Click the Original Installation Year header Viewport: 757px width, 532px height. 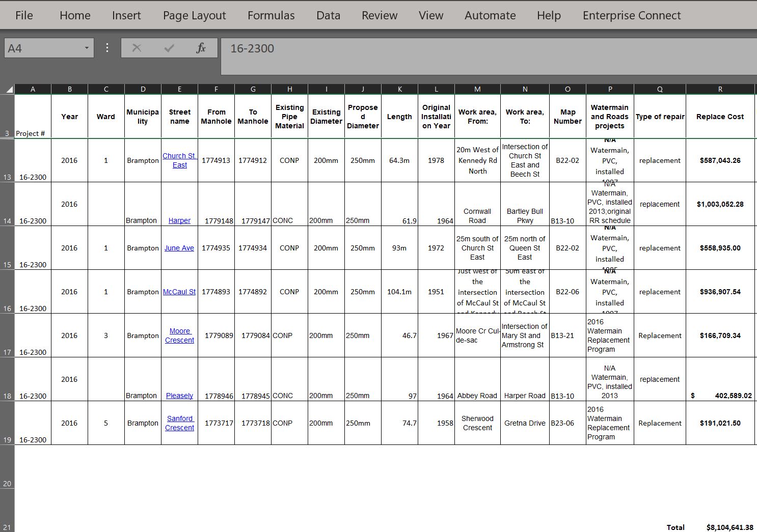click(x=436, y=117)
